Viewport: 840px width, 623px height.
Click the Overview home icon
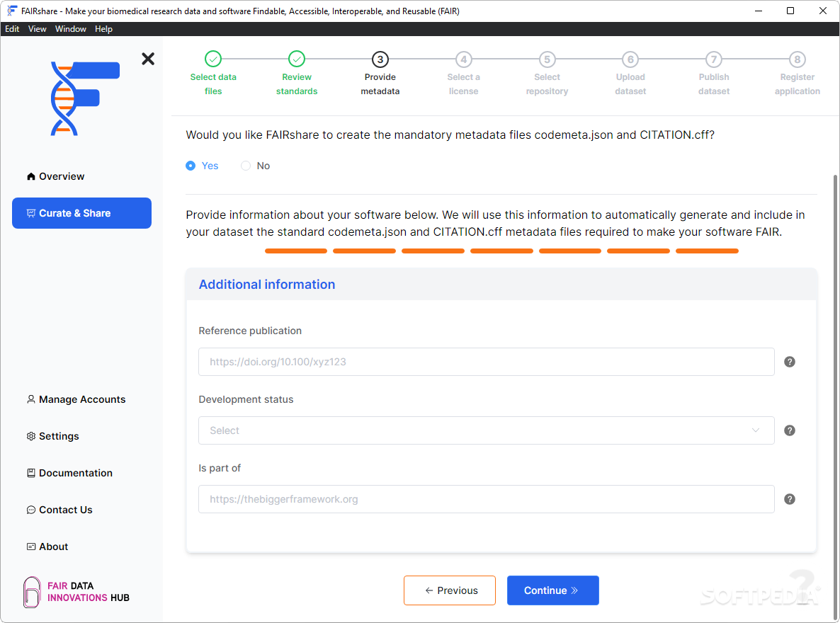pos(31,176)
